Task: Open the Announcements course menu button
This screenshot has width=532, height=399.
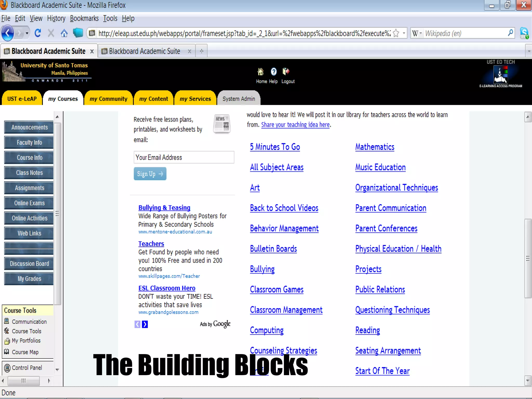Action: [x=29, y=127]
